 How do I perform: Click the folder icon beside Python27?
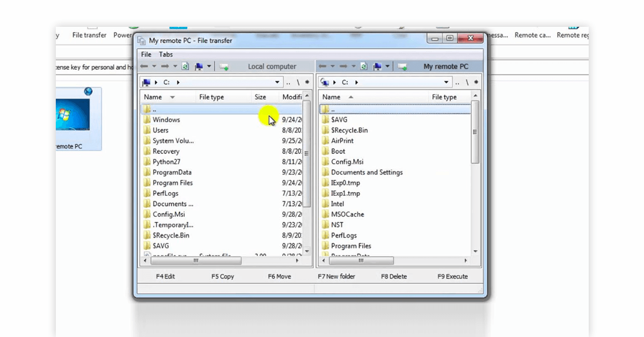[147, 162]
